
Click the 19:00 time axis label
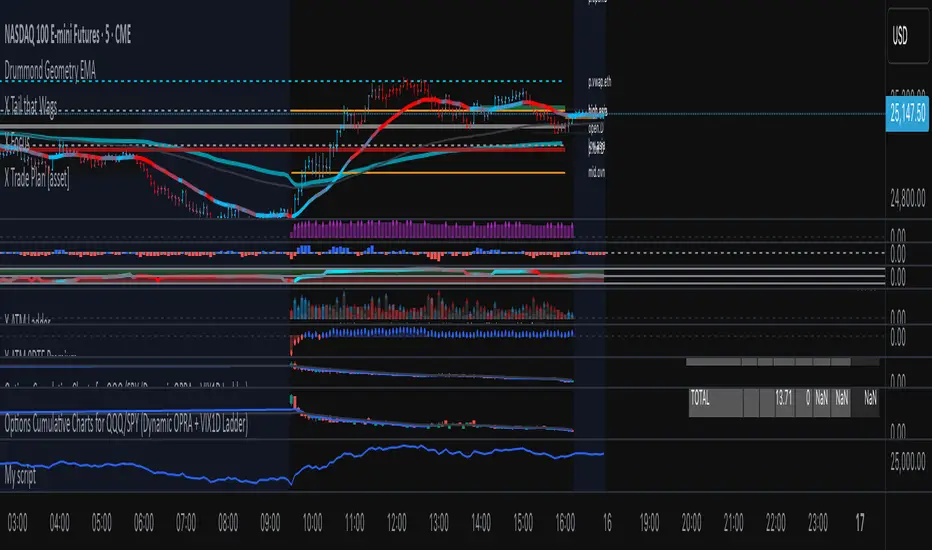pos(649,523)
